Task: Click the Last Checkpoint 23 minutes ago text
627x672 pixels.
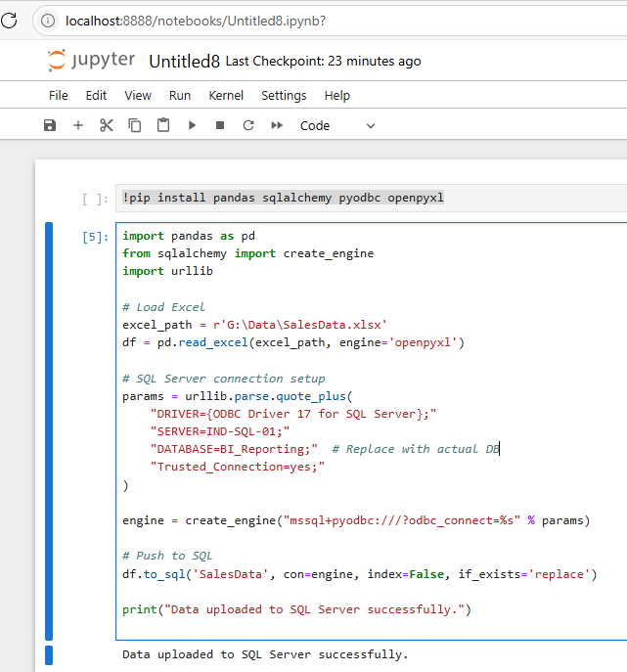Action: [323, 62]
